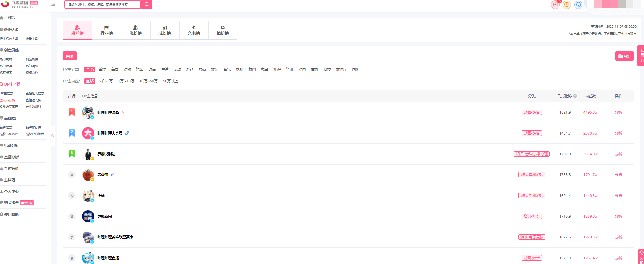This screenshot has width=644, height=264.
Task: Open the mail notifications icon
Action: coord(555,5)
